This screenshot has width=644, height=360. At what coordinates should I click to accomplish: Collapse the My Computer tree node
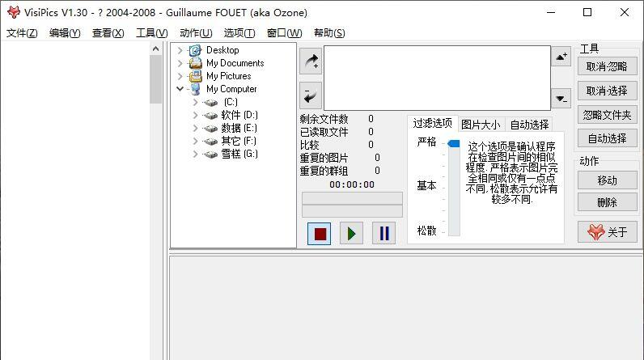click(180, 89)
